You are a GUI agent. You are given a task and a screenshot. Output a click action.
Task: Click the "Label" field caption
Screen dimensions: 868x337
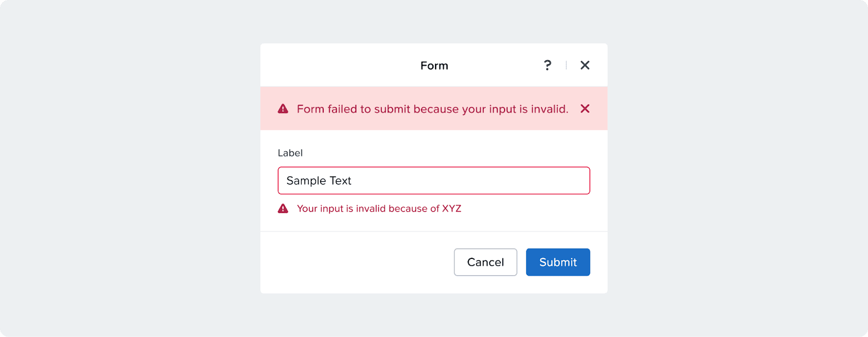click(290, 153)
